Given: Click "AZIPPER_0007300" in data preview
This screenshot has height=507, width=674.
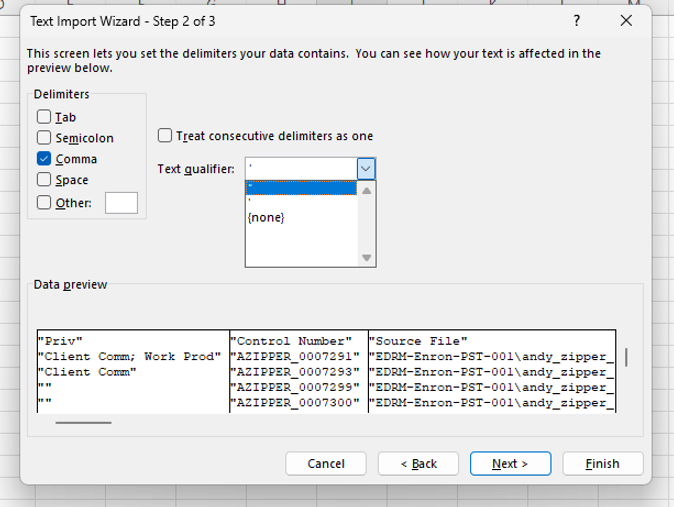Looking at the screenshot, I should [295, 403].
